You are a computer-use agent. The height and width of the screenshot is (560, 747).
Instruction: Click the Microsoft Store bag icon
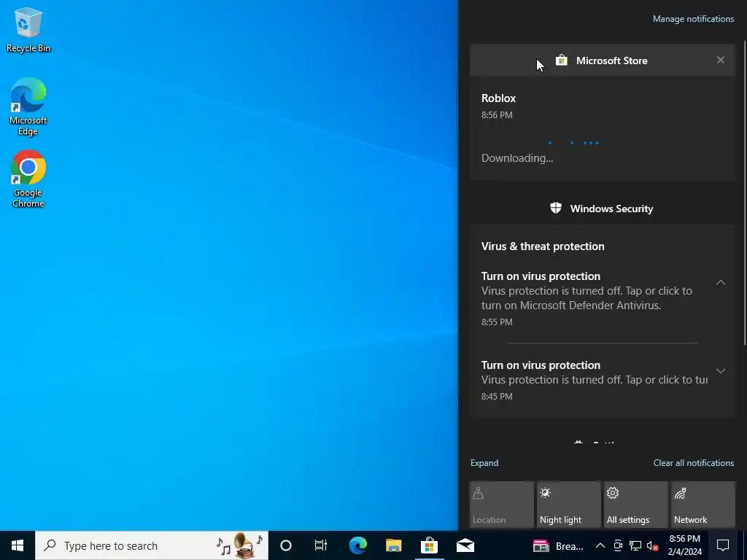561,60
